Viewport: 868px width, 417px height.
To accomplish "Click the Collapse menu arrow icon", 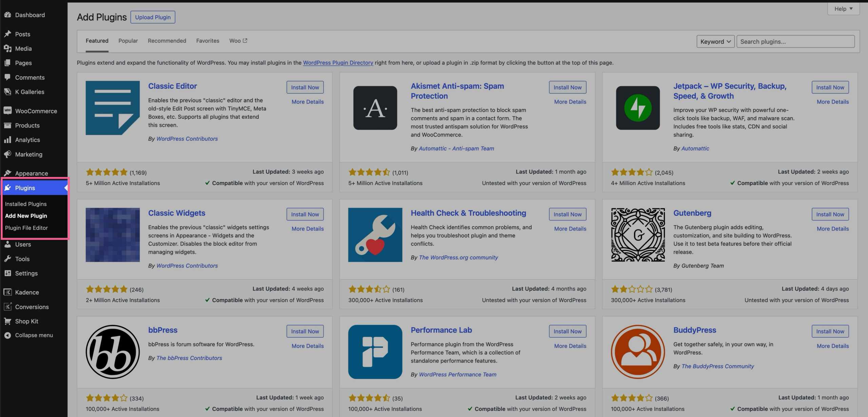I will 7,335.
